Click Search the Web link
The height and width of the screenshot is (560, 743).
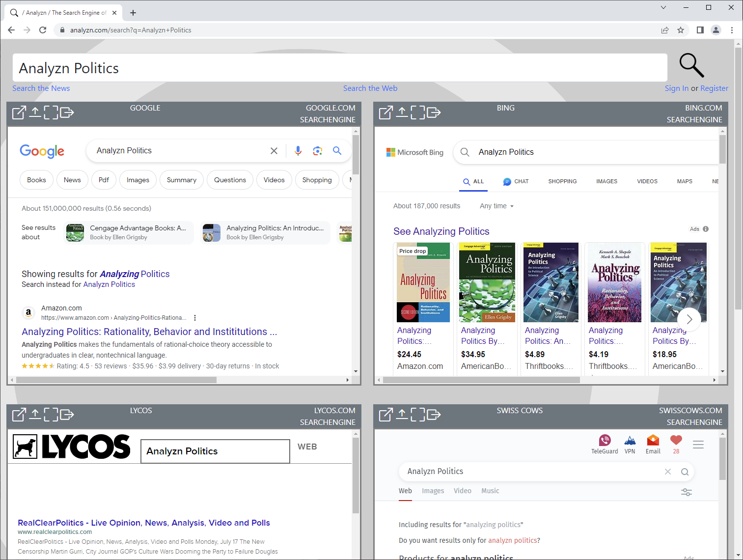[x=370, y=88]
